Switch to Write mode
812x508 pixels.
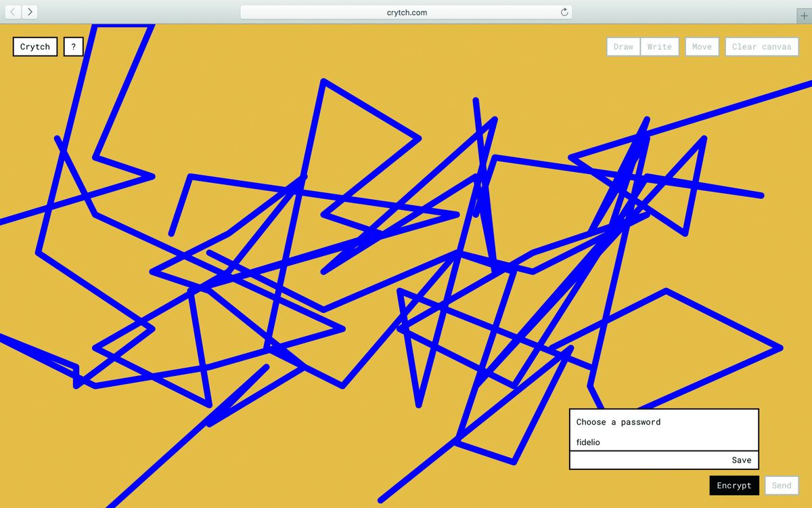pyautogui.click(x=659, y=47)
